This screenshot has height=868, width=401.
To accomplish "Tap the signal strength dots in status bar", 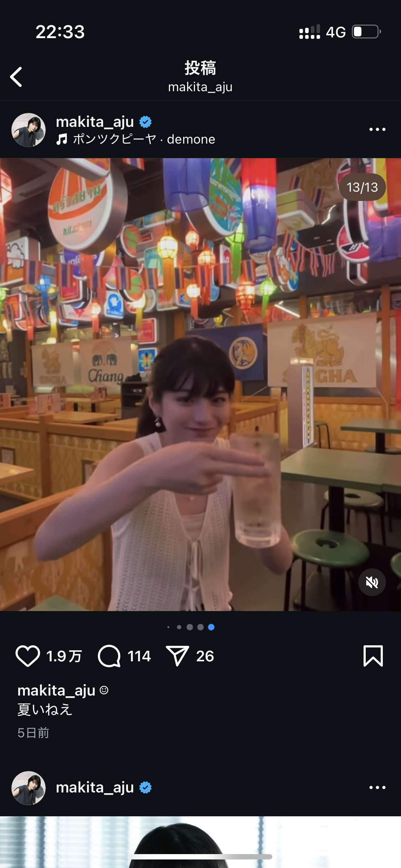I will point(309,32).
